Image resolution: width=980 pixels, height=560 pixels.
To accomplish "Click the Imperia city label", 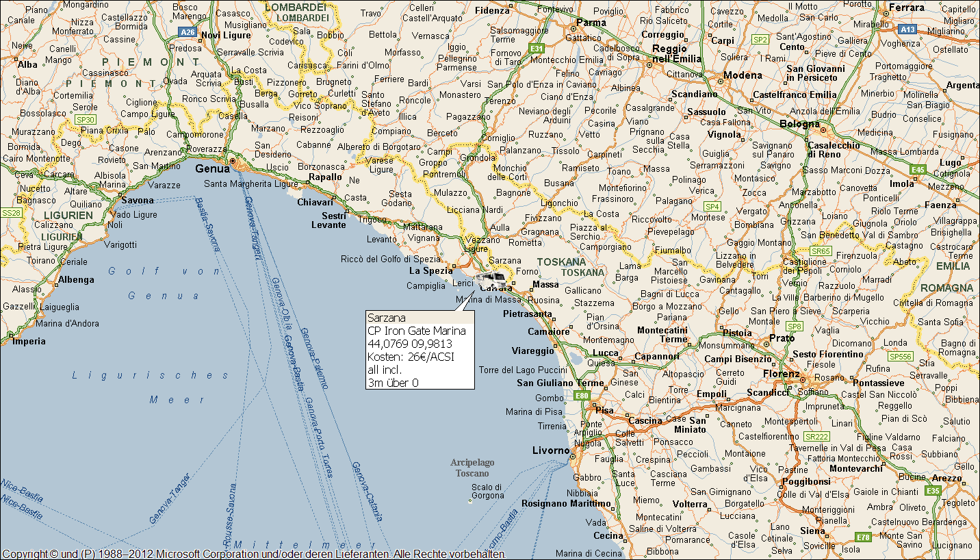I will coord(29,341).
